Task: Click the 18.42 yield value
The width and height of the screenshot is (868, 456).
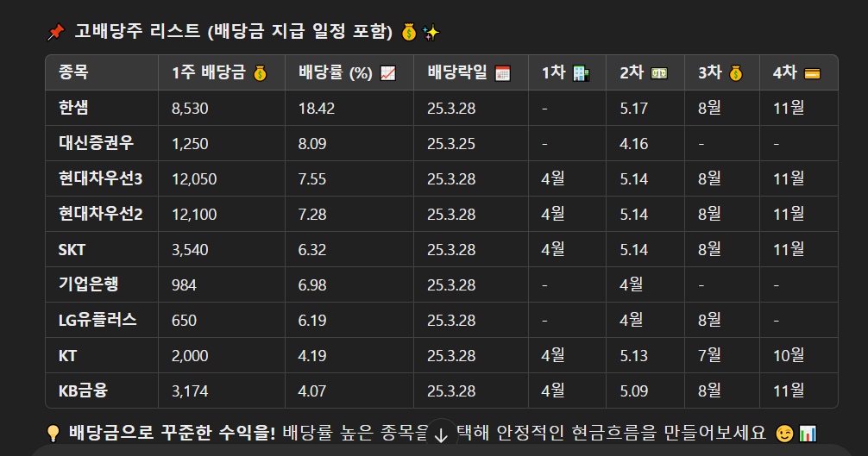Action: (x=317, y=109)
